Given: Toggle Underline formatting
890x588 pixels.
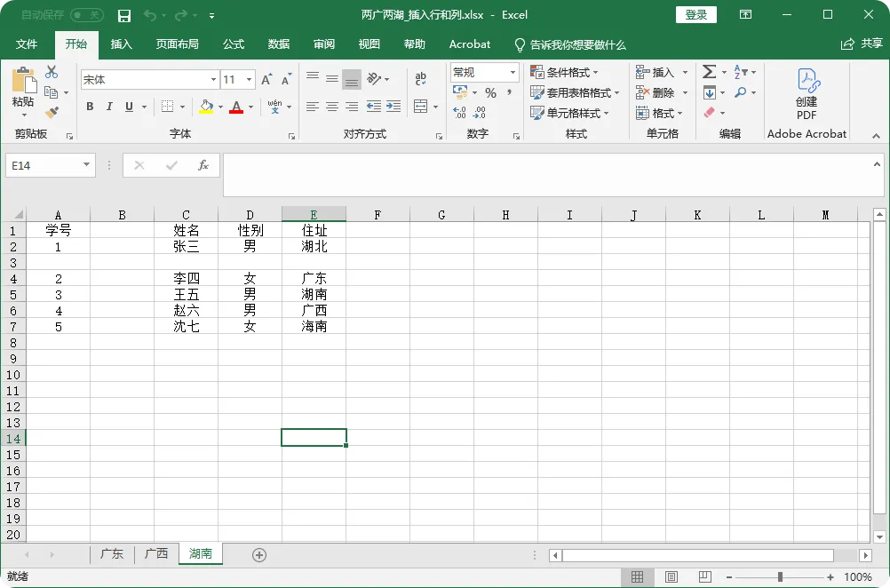Looking at the screenshot, I should coord(130,106).
